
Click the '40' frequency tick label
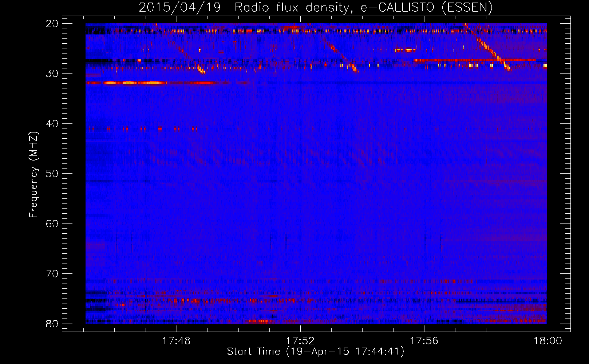pyautogui.click(x=52, y=124)
